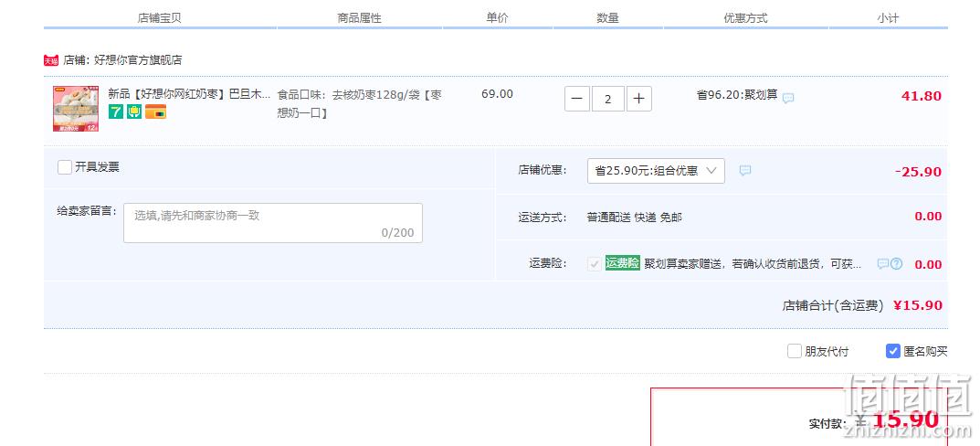Click the orange credit card icon

155,112
